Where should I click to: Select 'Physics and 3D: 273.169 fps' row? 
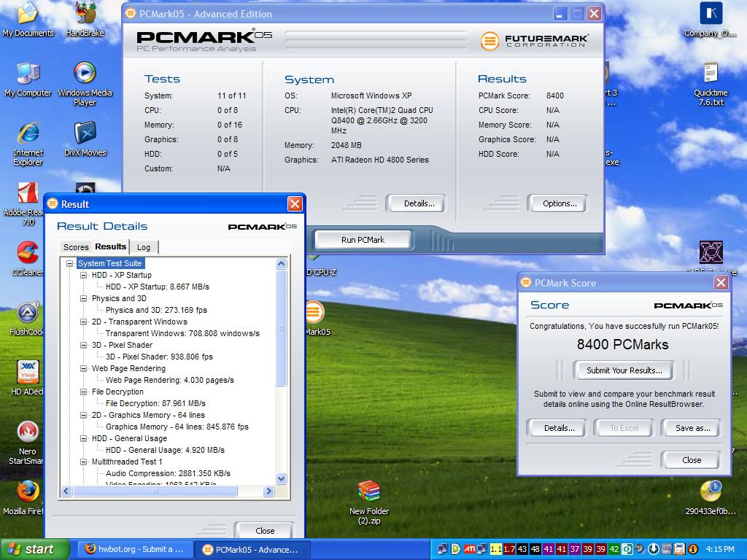point(156,310)
